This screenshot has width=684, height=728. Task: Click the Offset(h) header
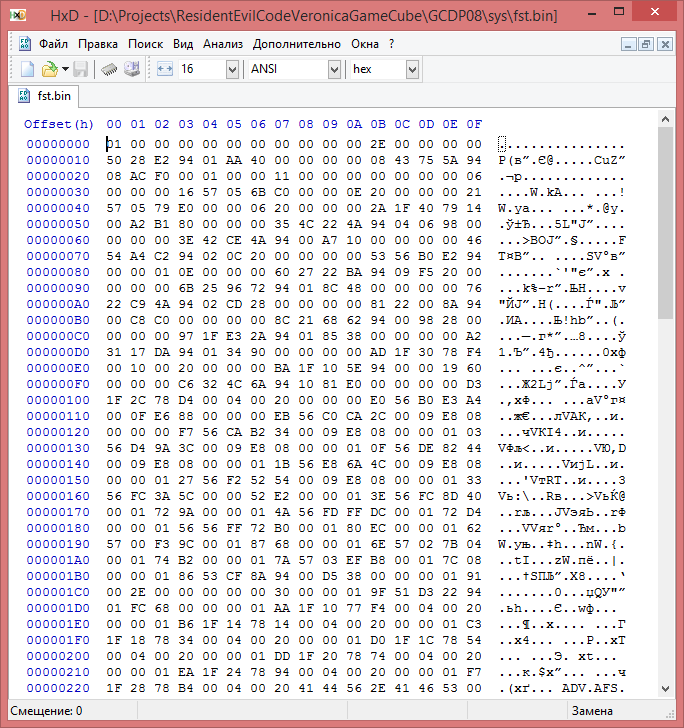[x=59, y=124]
